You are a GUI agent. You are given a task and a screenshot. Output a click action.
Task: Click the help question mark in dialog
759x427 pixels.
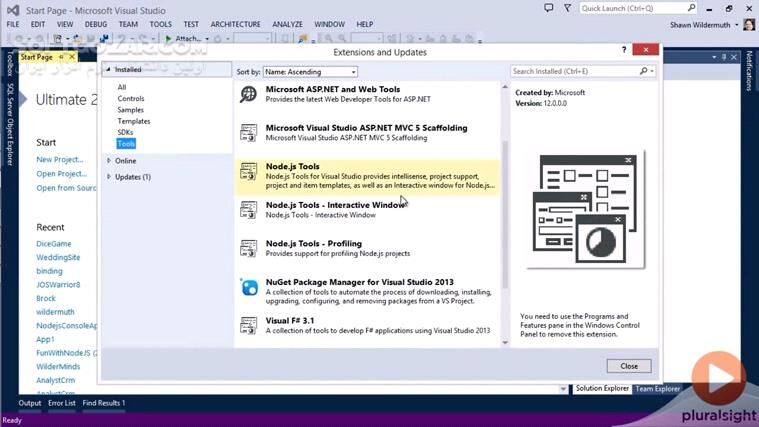tap(625, 50)
